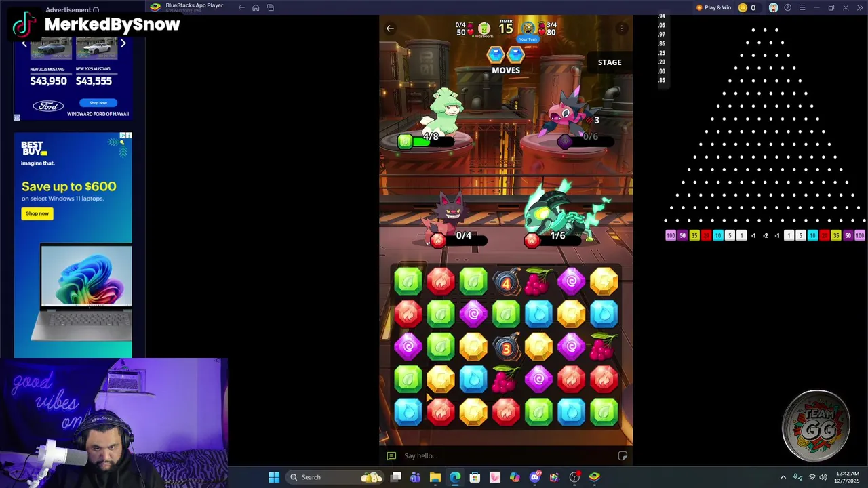Open File Explorer from the taskbar

click(435, 477)
